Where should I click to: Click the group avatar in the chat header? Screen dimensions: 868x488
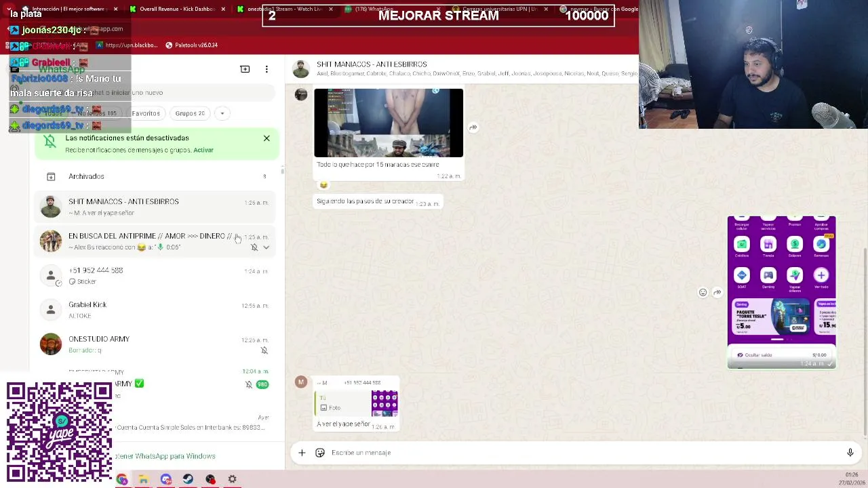300,69
